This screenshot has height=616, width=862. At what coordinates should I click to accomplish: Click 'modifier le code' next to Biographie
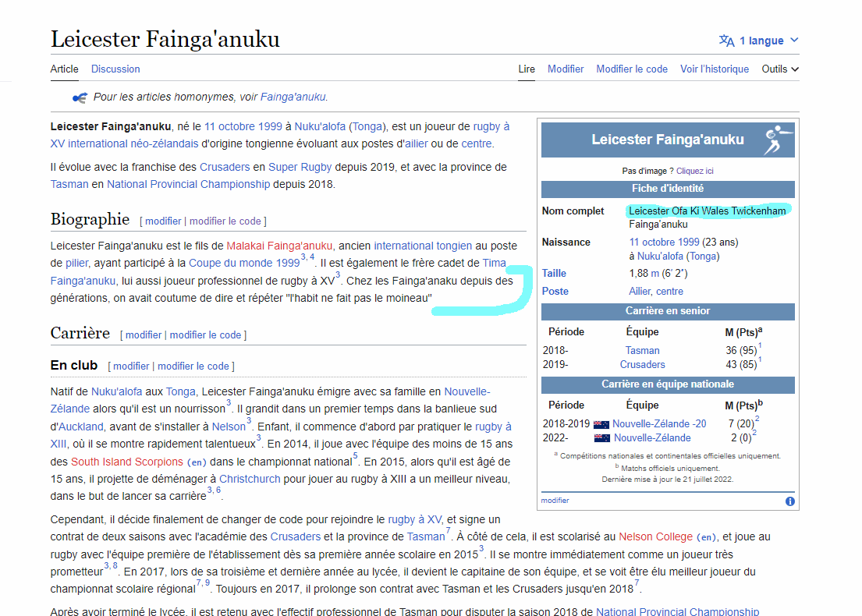[225, 221]
